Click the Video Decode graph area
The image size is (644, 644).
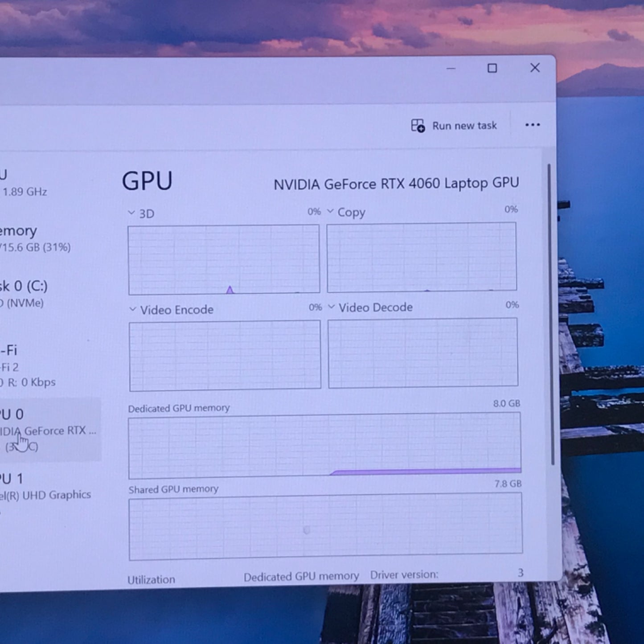coord(422,353)
